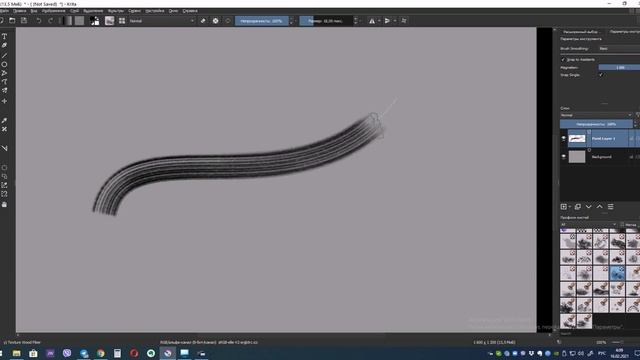Open the Правка menu
Image resolution: width=640 pixels, height=360 pixels.
pyautogui.click(x=20, y=11)
